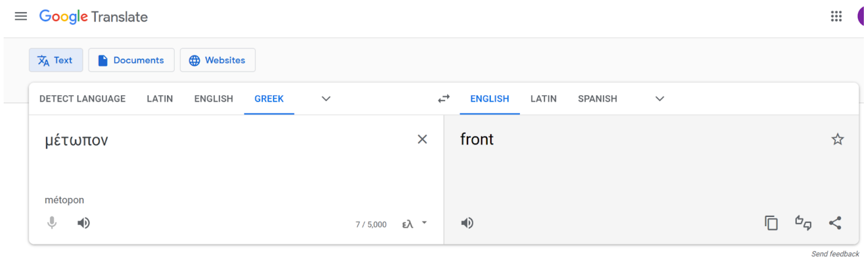Listen to the English translation
This screenshot has height=261, width=868.
(467, 223)
